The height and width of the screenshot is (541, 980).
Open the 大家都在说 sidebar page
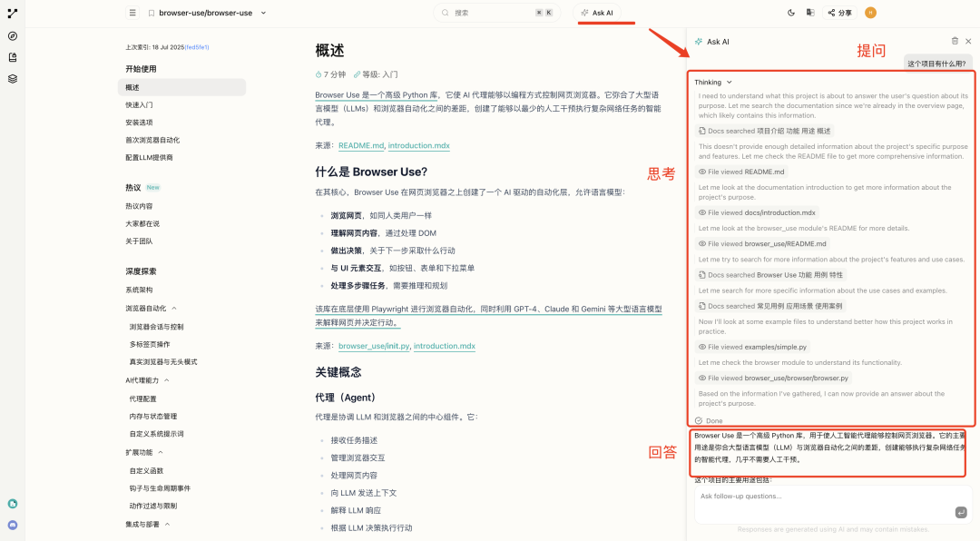pos(142,224)
